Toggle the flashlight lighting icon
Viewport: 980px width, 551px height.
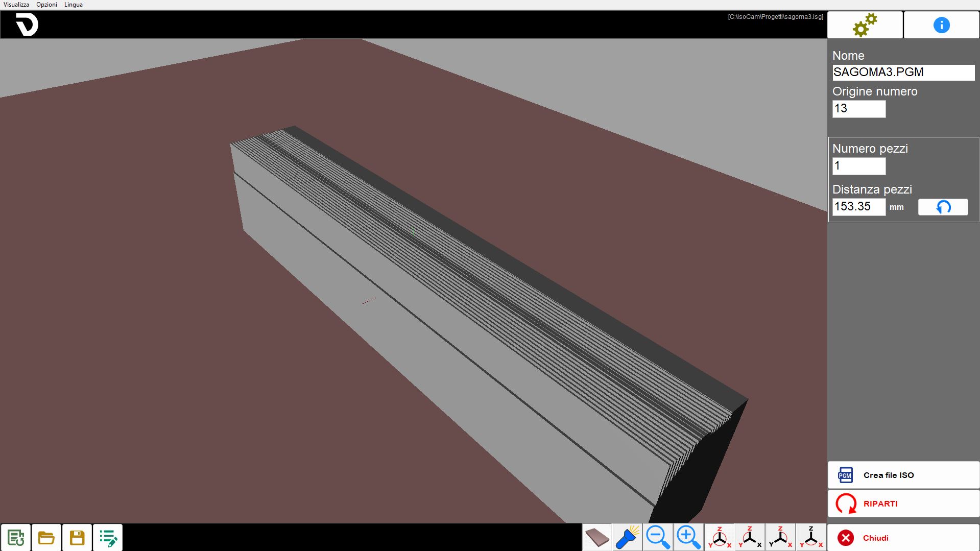[x=628, y=537]
